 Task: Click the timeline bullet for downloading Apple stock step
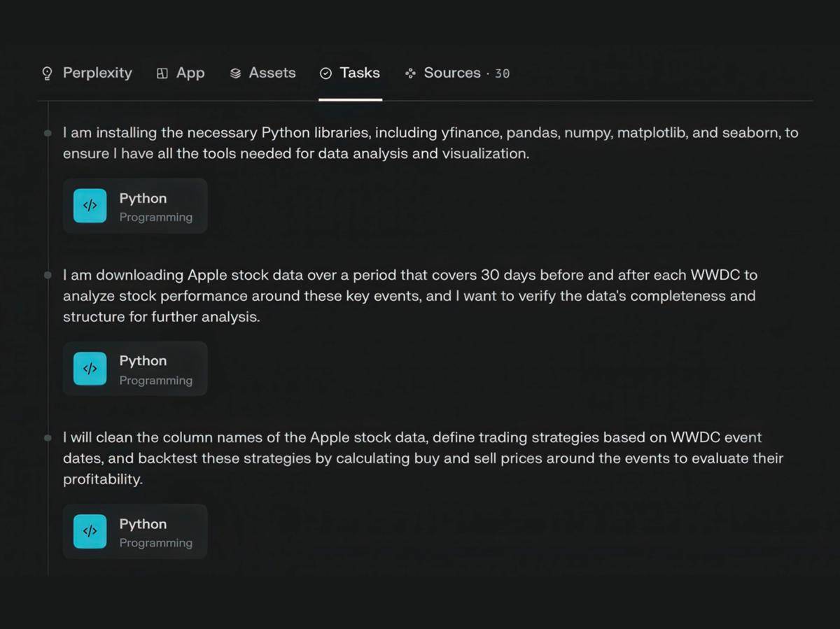coord(48,275)
